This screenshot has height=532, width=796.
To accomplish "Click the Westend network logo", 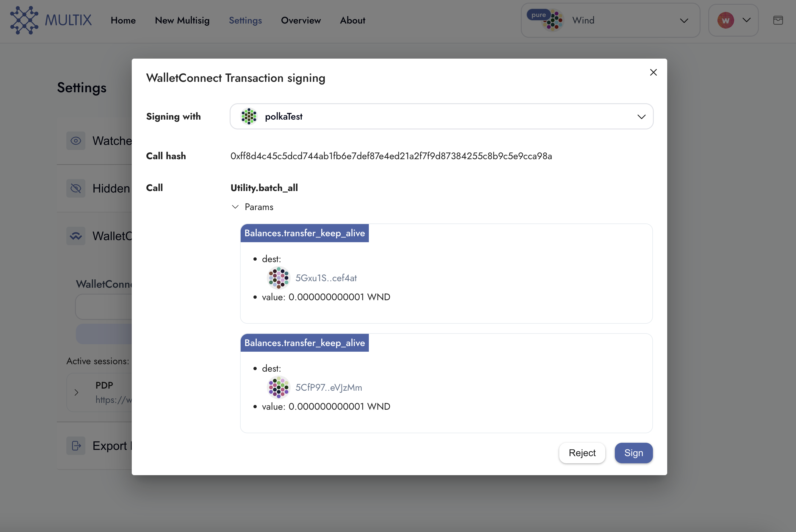I will [x=726, y=20].
